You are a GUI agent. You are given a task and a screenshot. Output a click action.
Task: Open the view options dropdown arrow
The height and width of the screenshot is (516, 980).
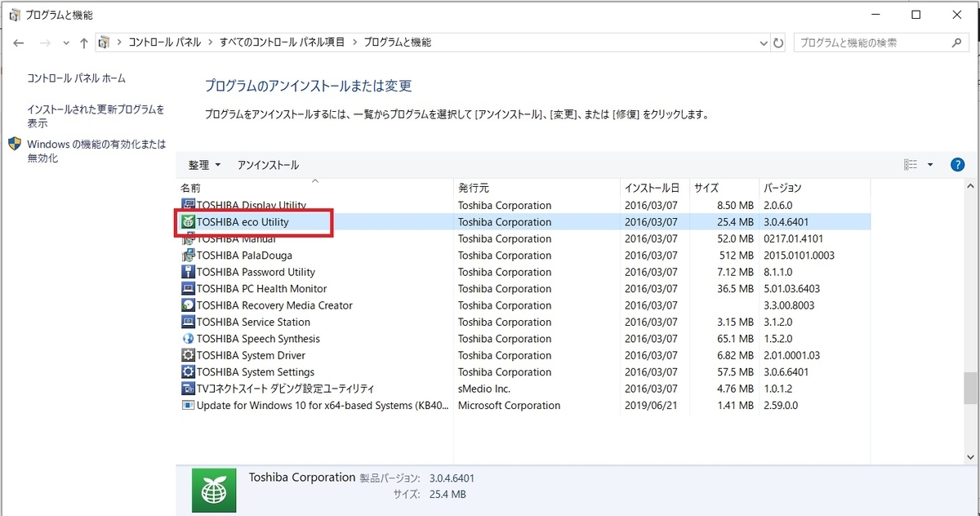click(x=930, y=165)
